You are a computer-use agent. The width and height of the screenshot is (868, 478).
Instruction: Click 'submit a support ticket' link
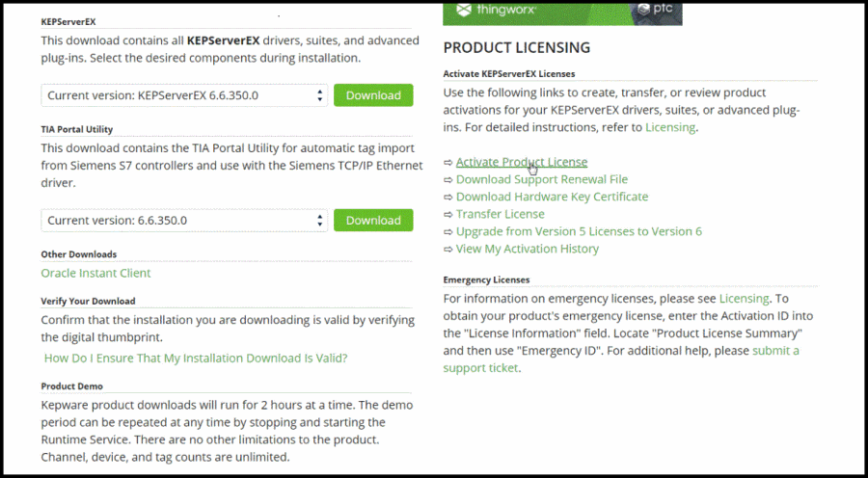pyautogui.click(x=775, y=351)
